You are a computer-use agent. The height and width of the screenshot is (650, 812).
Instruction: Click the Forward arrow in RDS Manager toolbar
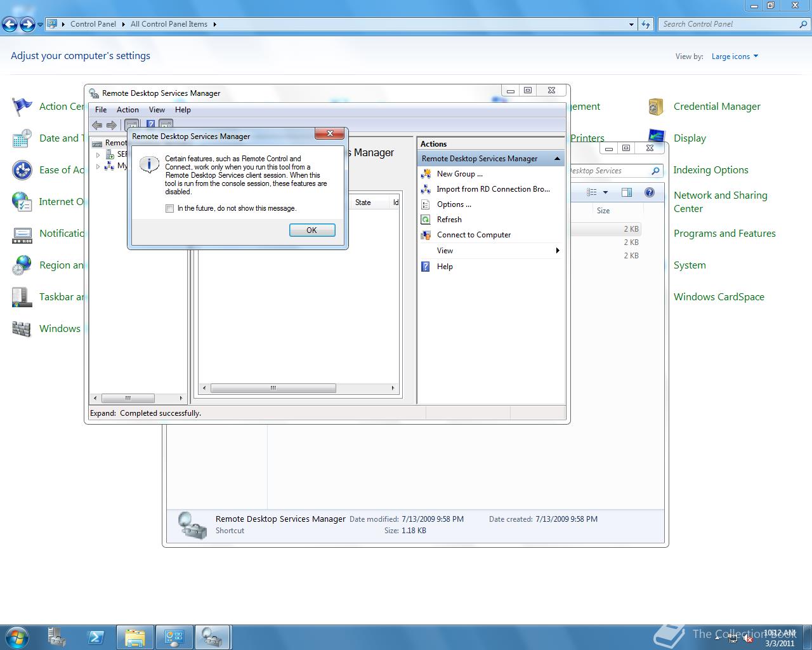112,125
